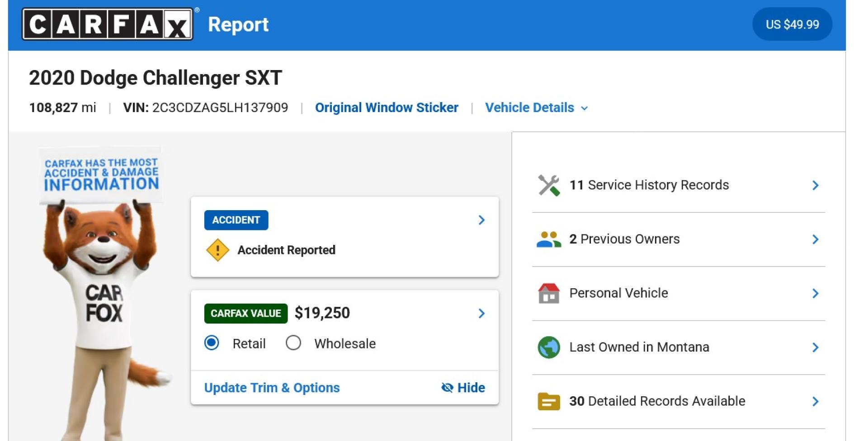Click Hide to conceal the value

click(x=463, y=388)
